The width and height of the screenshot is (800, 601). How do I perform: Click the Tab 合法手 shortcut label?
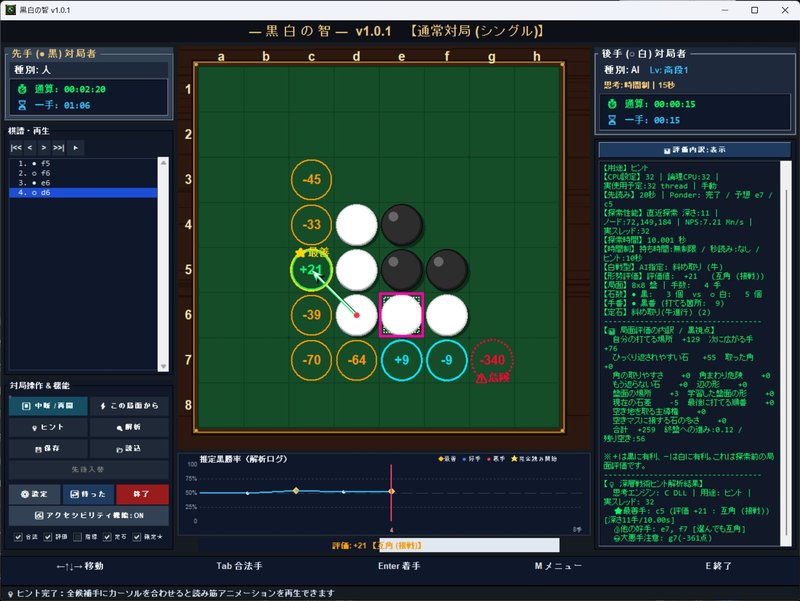click(239, 566)
